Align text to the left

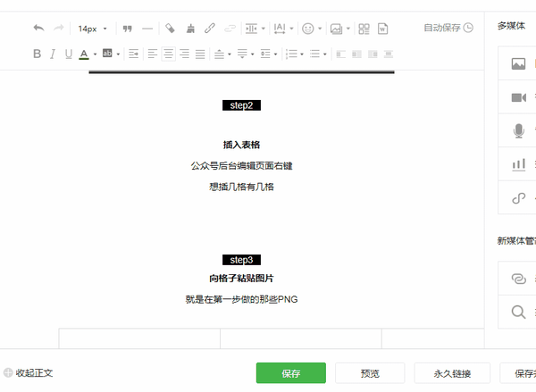[x=153, y=54]
